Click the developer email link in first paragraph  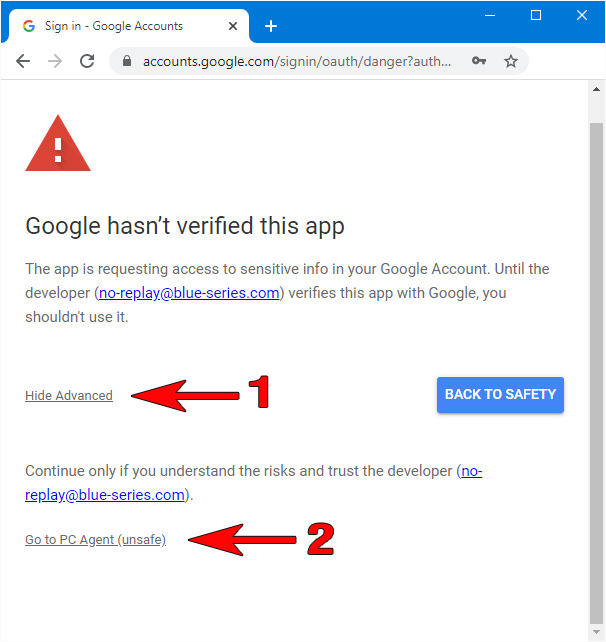click(189, 293)
